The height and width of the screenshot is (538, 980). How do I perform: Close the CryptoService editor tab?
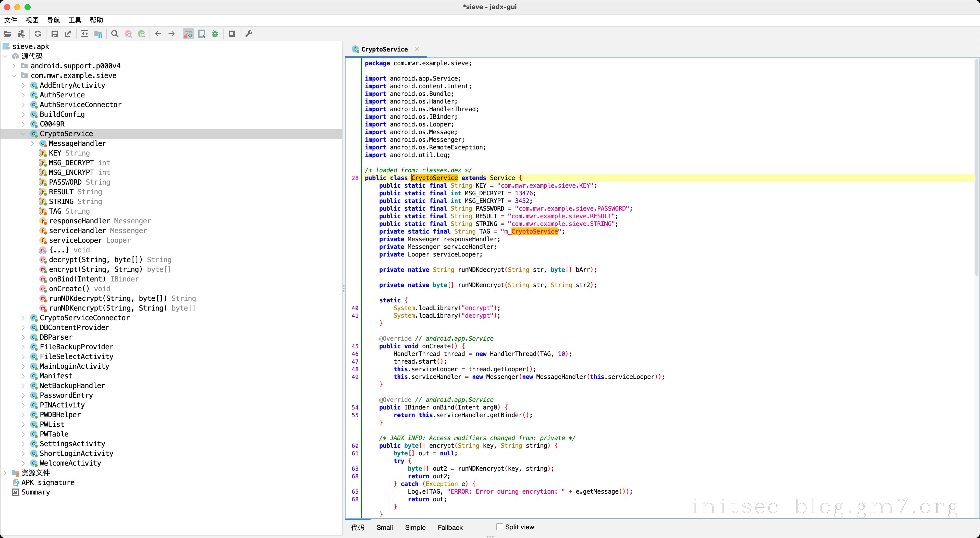pyautogui.click(x=417, y=49)
